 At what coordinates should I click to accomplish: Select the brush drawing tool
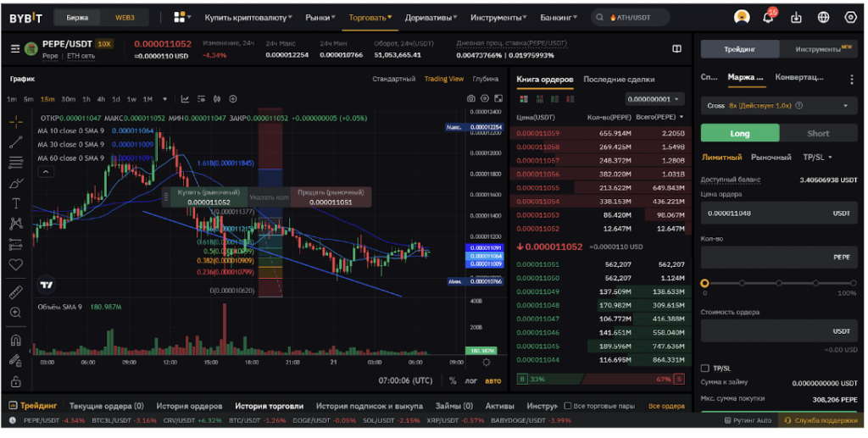pos(16,183)
